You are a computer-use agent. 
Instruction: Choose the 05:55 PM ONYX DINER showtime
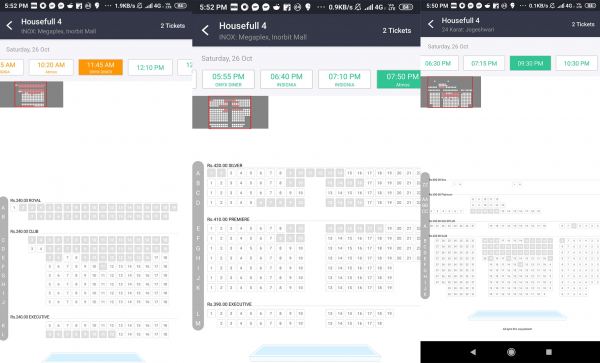(228, 79)
